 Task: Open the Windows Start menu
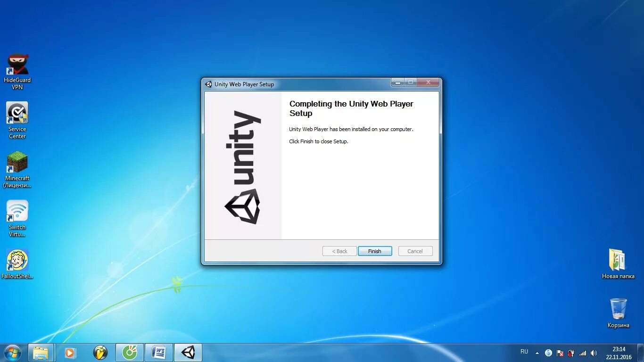point(12,353)
